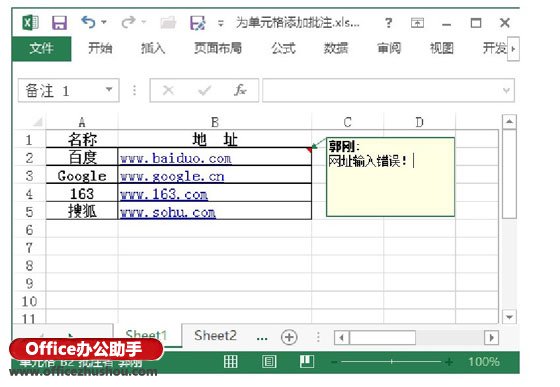Click the Save As icon with pen
This screenshot has height=387, width=560.
[x=198, y=23]
